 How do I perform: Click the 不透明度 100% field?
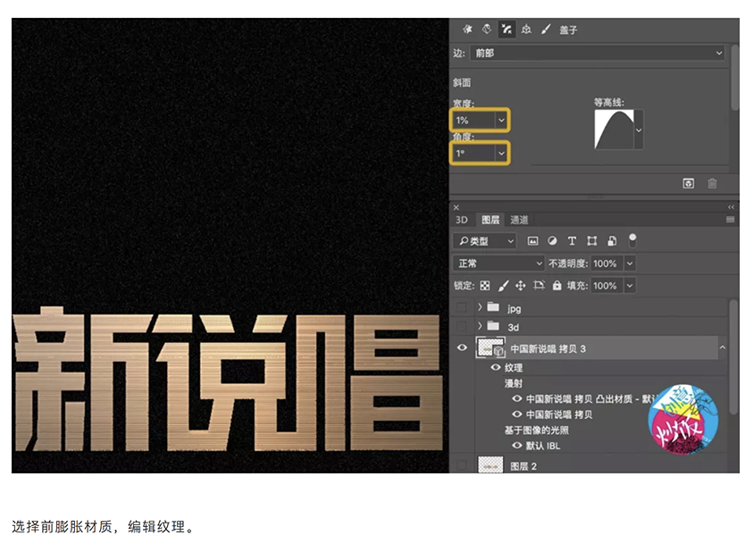607,263
